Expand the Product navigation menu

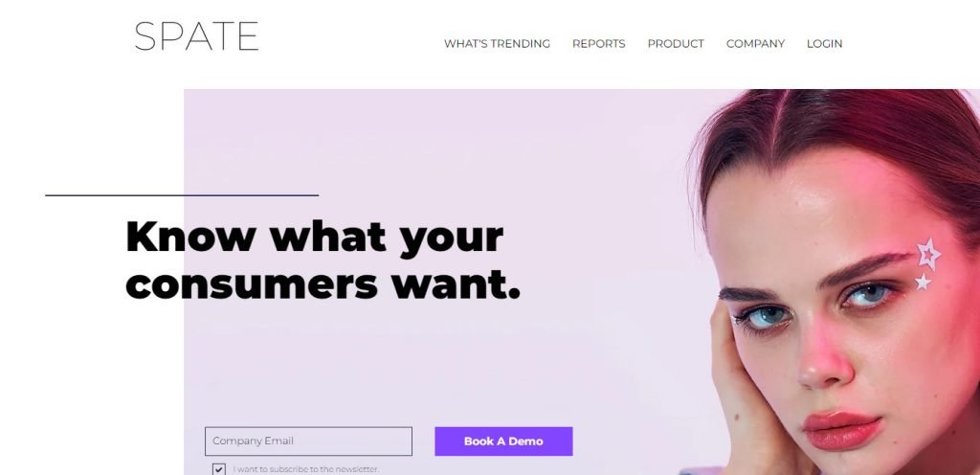point(676,44)
